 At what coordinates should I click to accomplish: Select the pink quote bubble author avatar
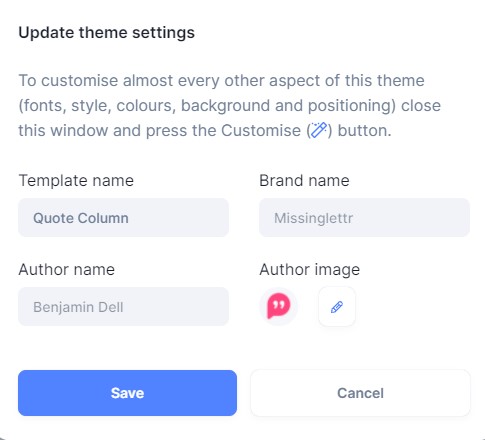tap(278, 306)
